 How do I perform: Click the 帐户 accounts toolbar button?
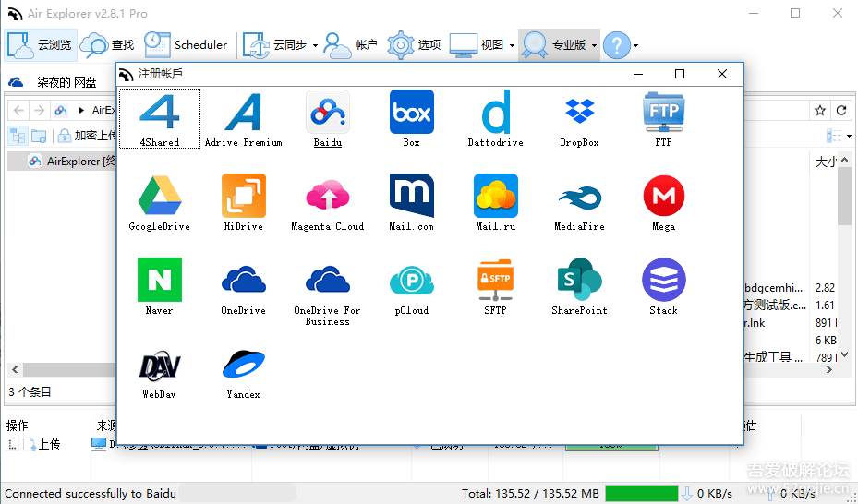tap(352, 44)
